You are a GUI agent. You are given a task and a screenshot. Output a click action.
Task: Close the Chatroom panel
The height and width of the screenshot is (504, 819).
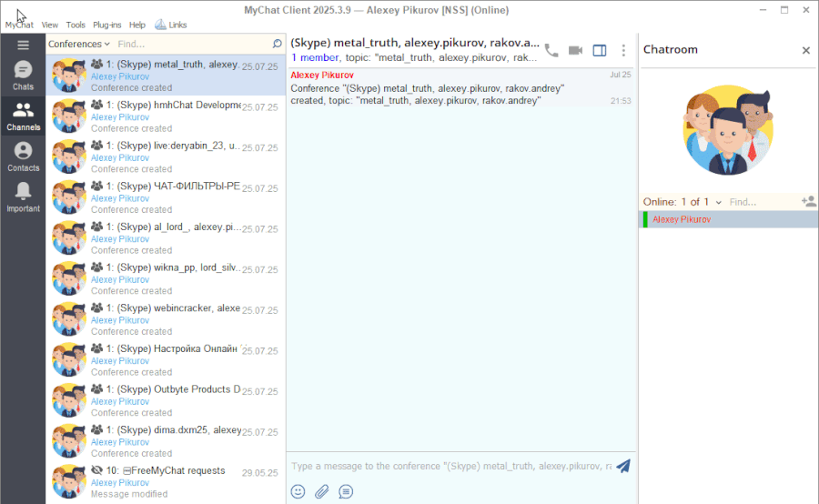coord(806,50)
